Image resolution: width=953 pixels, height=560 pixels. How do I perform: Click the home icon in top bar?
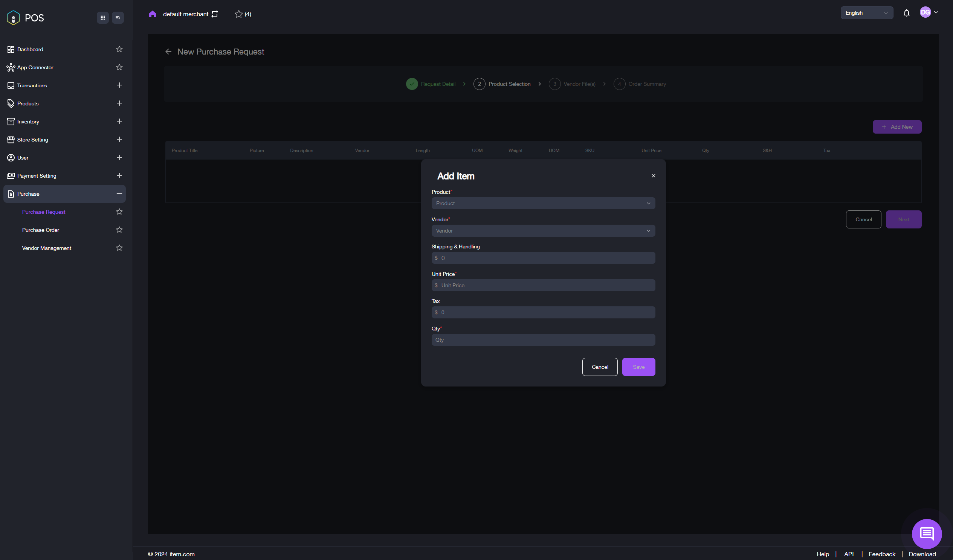pyautogui.click(x=153, y=14)
